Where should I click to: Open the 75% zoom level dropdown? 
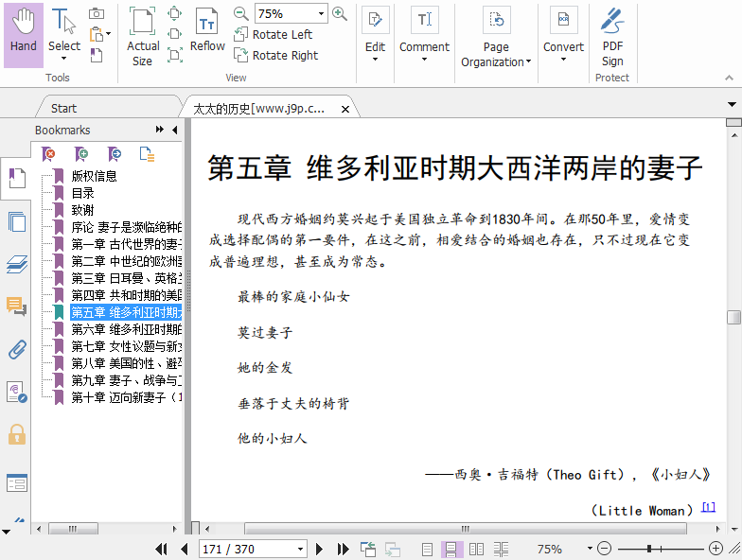(322, 13)
